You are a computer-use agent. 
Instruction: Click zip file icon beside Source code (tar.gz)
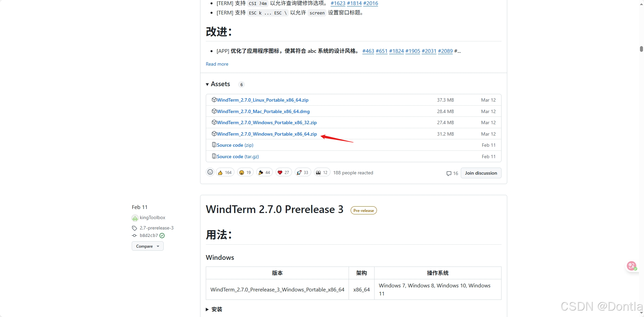tap(214, 156)
